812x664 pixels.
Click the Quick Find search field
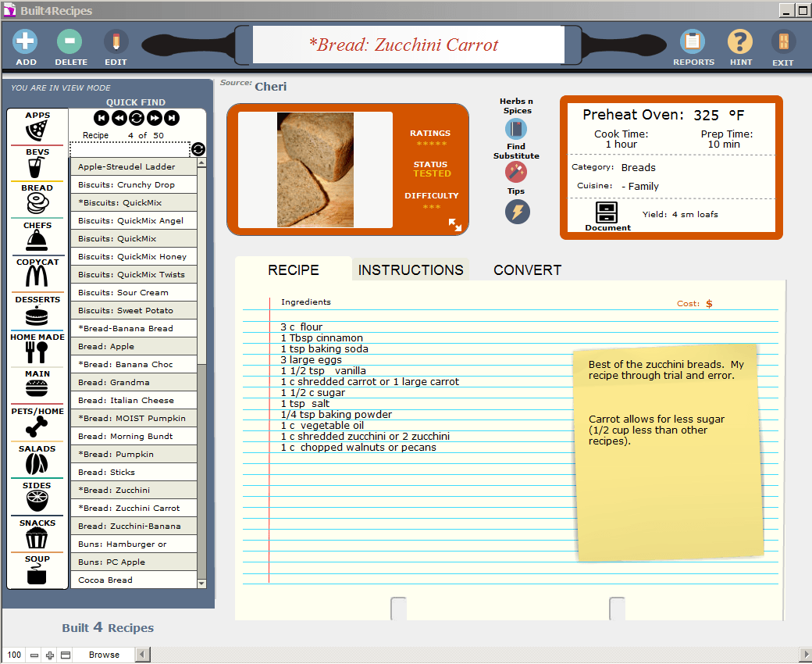(130, 149)
